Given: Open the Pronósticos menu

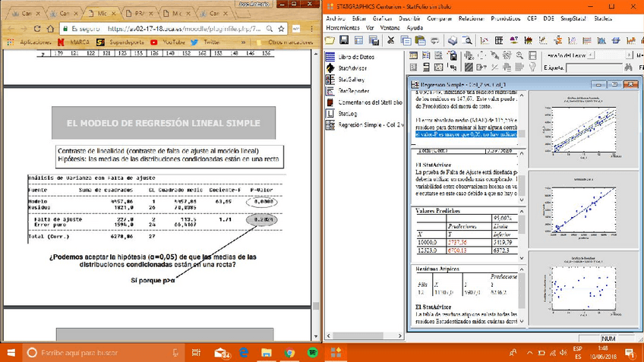Looking at the screenshot, I should tap(506, 18).
